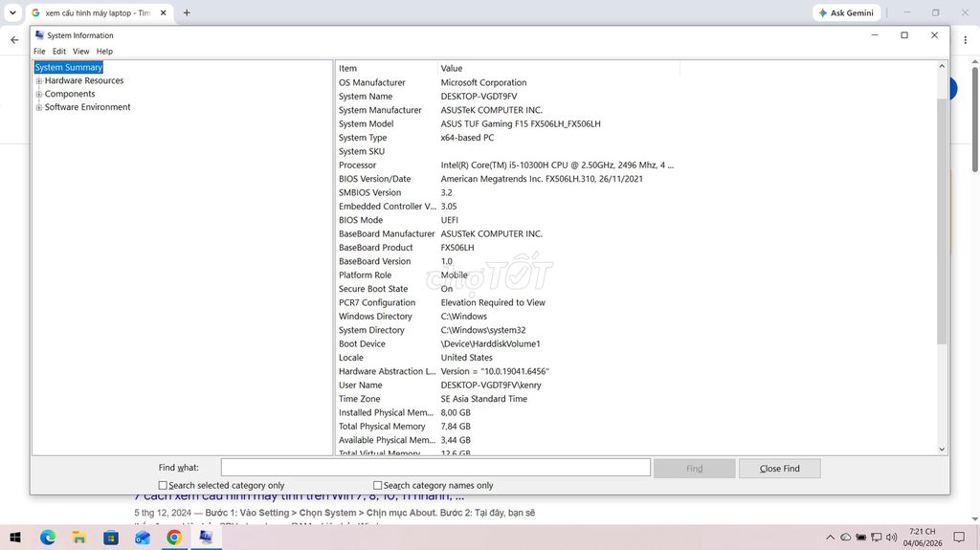Click the details pane scroll down arrow
The image size is (980, 550).
(942, 449)
